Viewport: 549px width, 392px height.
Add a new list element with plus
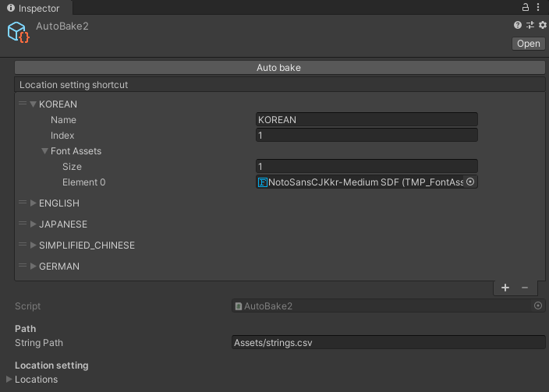[505, 288]
